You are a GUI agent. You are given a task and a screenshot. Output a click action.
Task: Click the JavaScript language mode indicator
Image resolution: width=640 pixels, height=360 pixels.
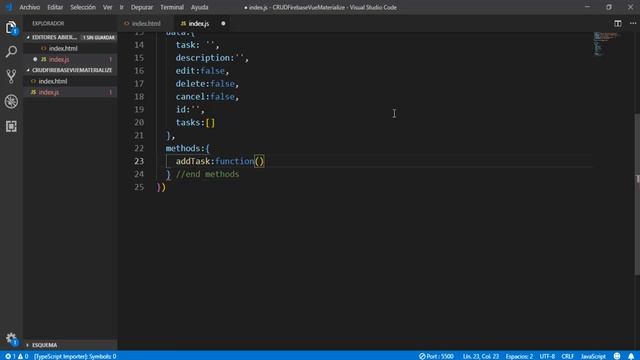click(593, 356)
